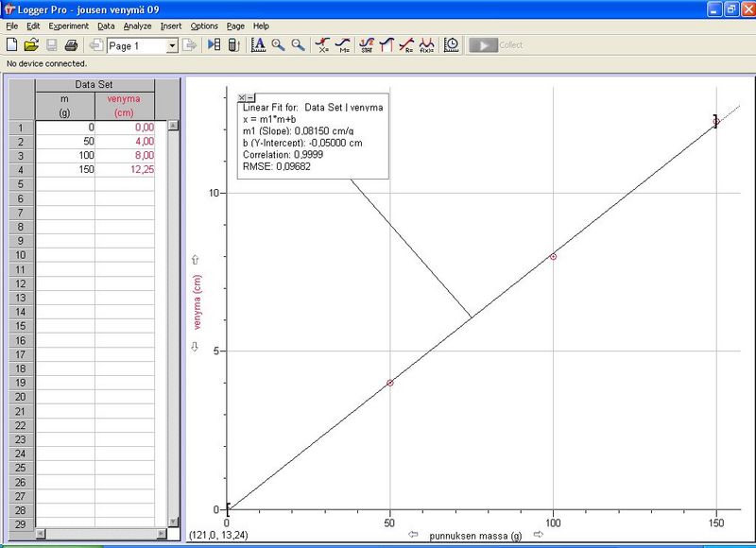Viewport: 756px width, 548px height.
Task: Click the Linear Fit (R=) icon
Action: pos(406,45)
